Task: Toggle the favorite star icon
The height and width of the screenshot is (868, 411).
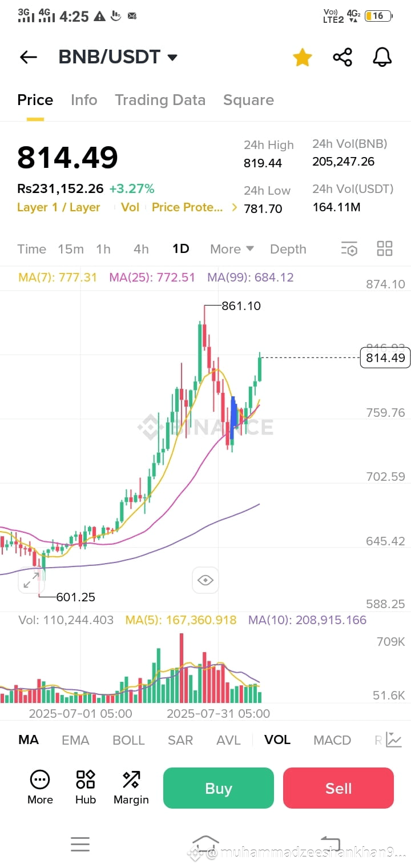Action: click(x=302, y=57)
